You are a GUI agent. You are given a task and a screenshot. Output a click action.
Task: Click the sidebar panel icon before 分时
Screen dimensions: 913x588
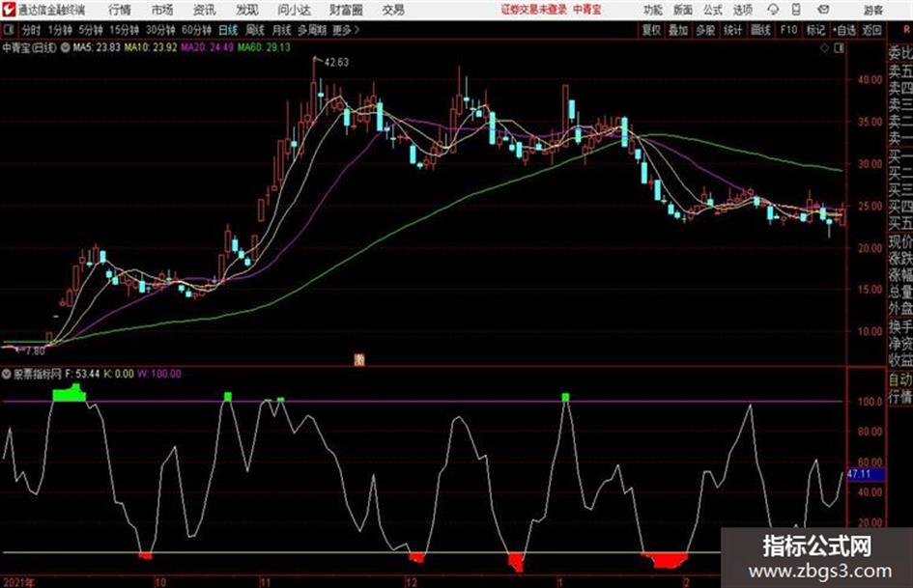(8, 30)
